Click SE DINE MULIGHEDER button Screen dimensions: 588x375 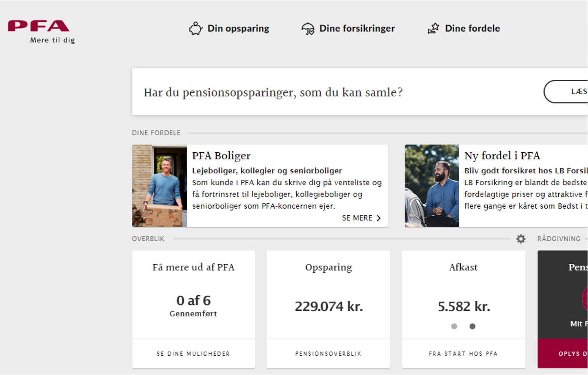click(193, 354)
